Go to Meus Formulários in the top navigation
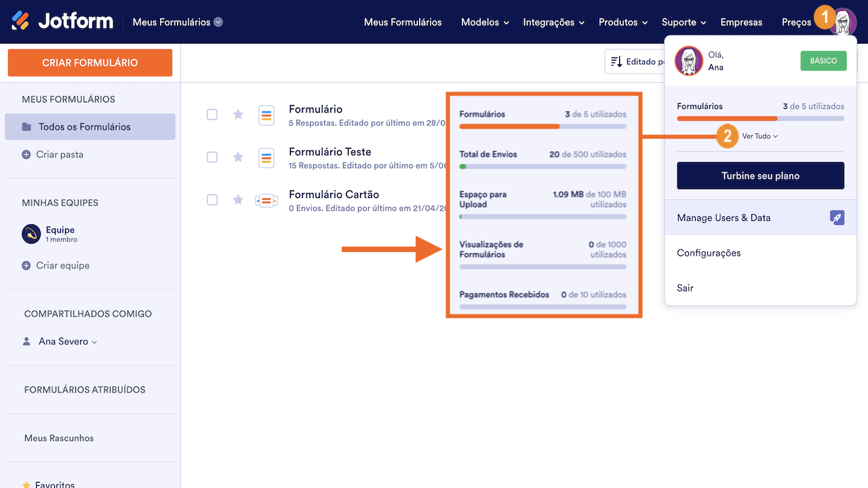Screen dimensions: 868x488 tap(403, 22)
